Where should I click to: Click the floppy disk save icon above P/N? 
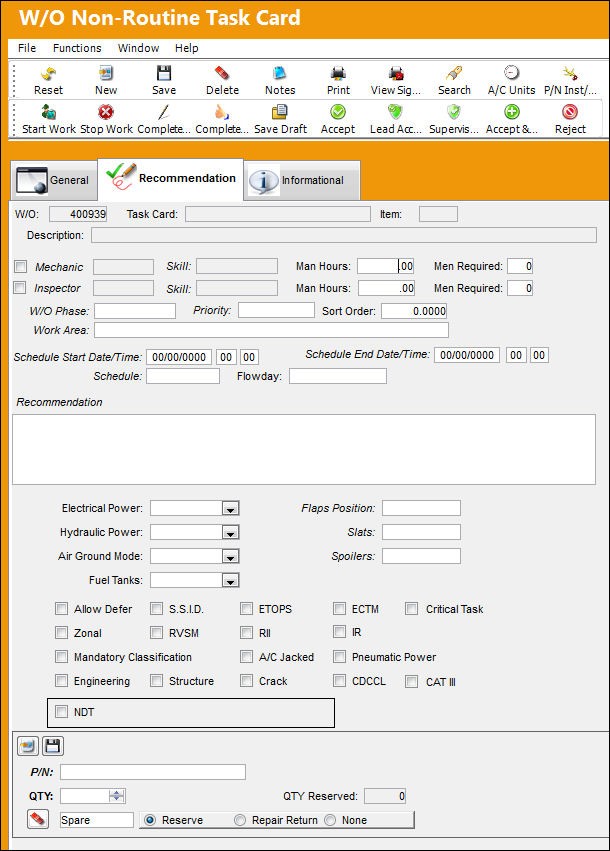tap(53, 746)
